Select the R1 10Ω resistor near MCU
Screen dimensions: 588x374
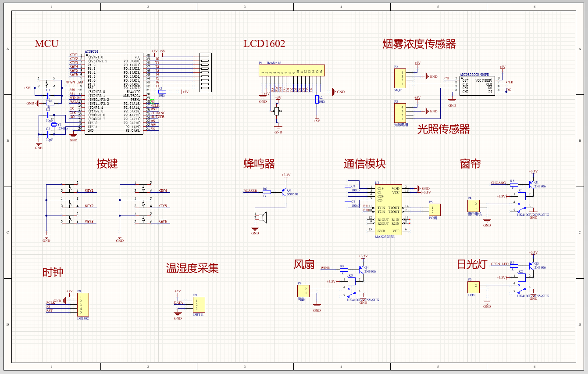tap(162, 92)
